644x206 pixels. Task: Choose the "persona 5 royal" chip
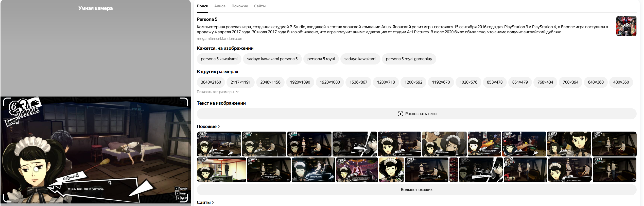pyautogui.click(x=321, y=59)
